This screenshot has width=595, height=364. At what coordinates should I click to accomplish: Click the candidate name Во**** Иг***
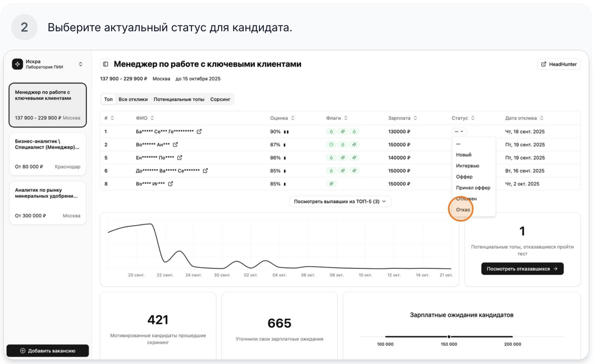151,184
